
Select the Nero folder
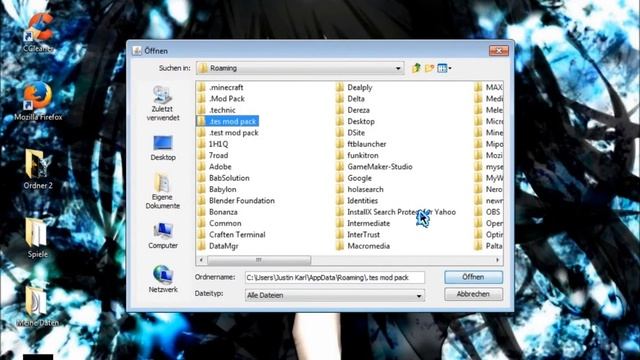click(489, 189)
